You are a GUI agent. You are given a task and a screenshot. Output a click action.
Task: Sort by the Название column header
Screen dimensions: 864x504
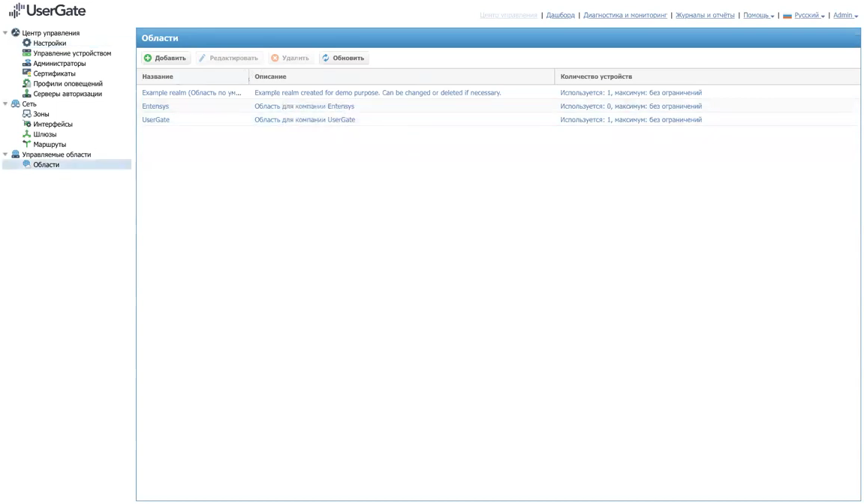pos(192,76)
